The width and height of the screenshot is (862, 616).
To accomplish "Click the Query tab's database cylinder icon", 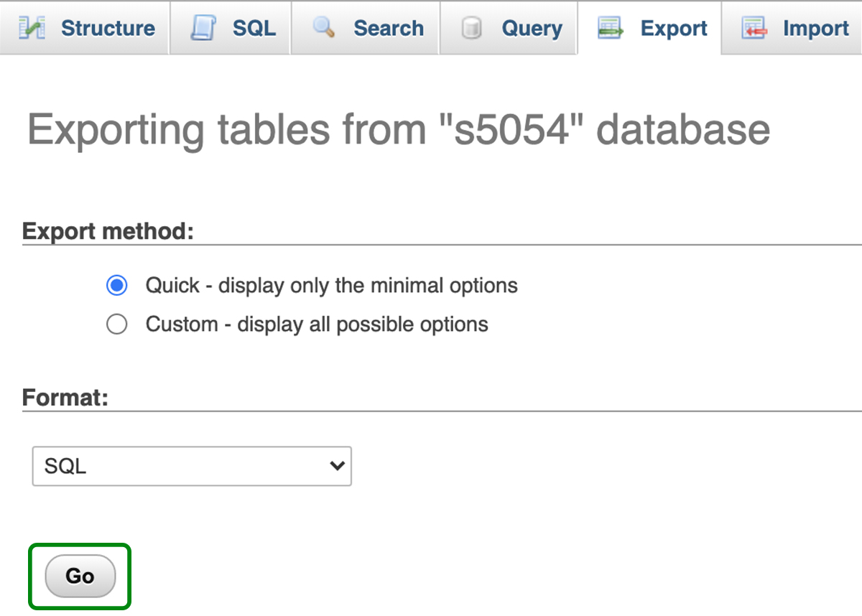I will point(472,28).
